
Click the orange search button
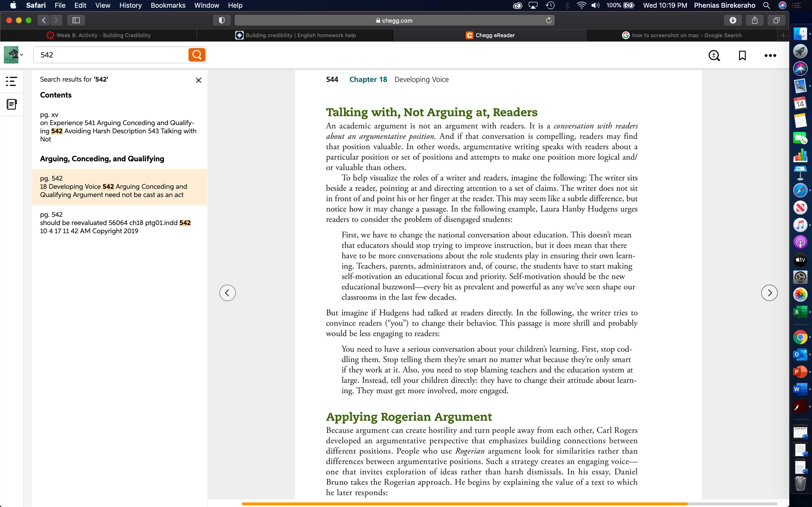click(197, 55)
